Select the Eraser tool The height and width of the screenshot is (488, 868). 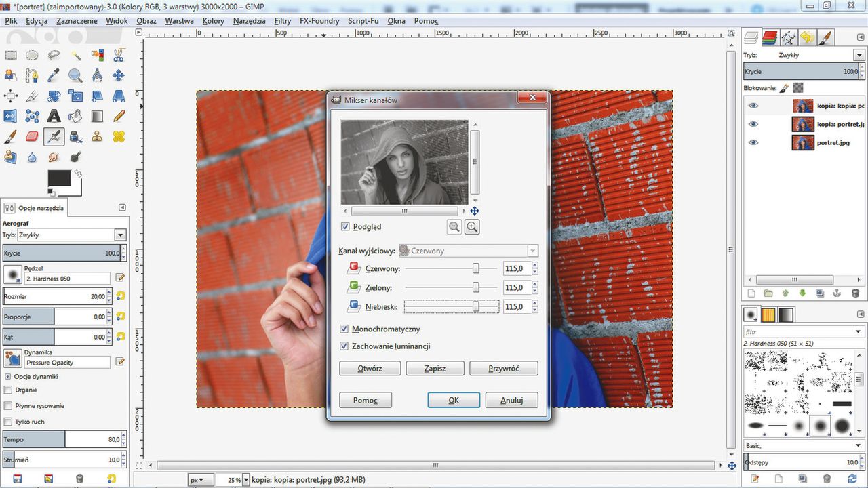coord(32,137)
